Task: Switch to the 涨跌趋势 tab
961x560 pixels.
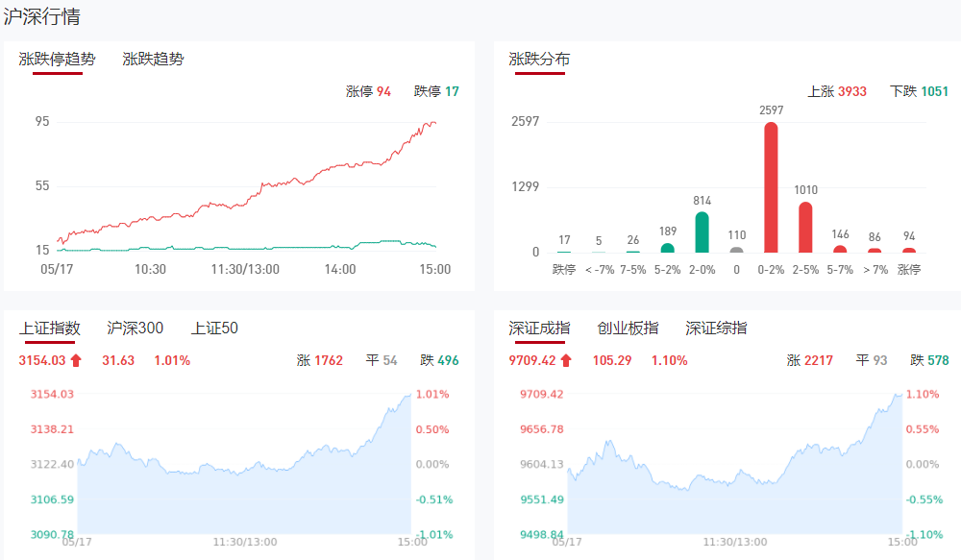Action: point(154,60)
